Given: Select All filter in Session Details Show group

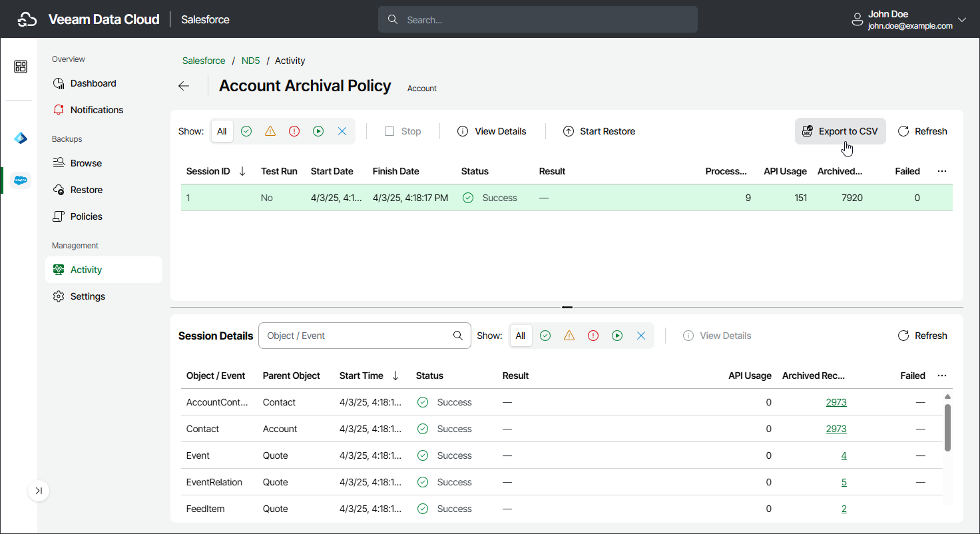Looking at the screenshot, I should [x=521, y=336].
